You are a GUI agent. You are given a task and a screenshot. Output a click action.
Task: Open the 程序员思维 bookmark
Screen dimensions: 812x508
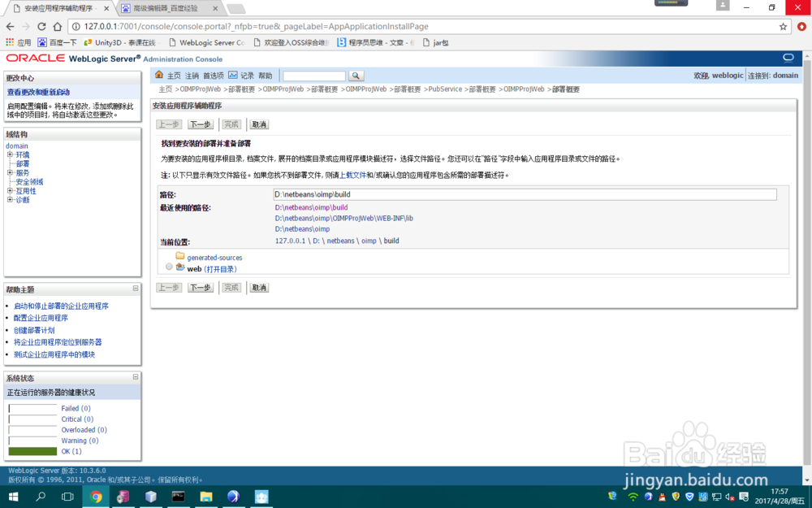point(375,42)
